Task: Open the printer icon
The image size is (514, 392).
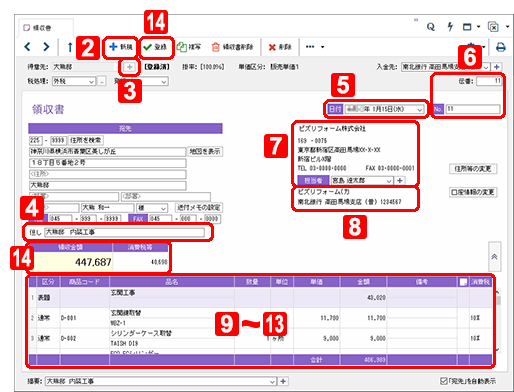Action: point(500,47)
